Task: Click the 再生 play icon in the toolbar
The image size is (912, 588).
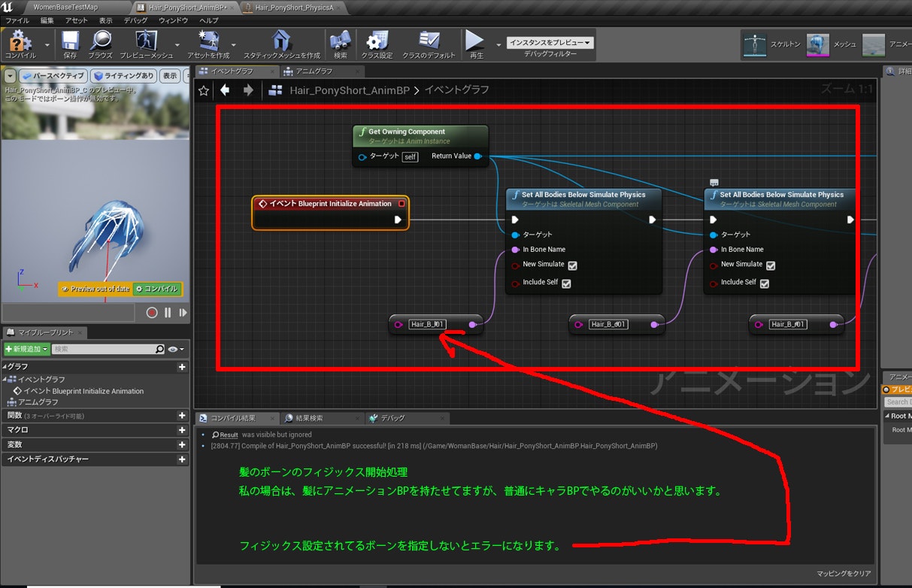Action: point(475,41)
